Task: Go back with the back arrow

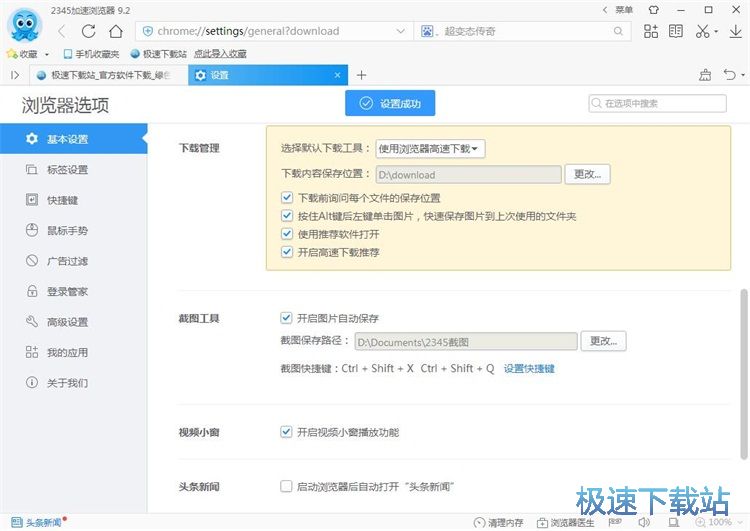Action: click(x=62, y=32)
